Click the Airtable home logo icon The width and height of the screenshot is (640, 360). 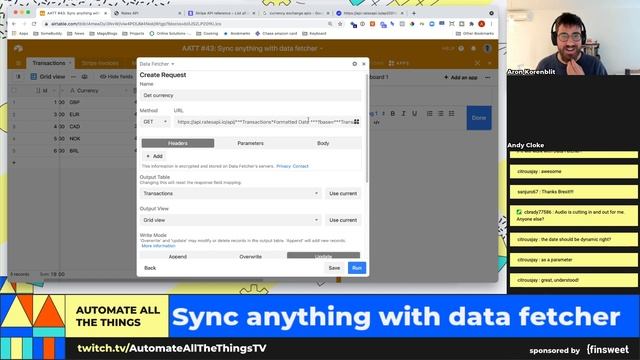[x=18, y=48]
